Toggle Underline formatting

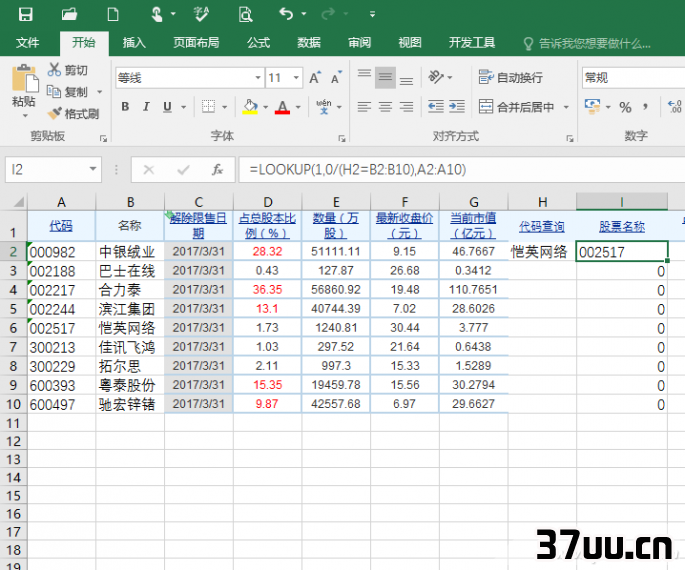(167, 107)
